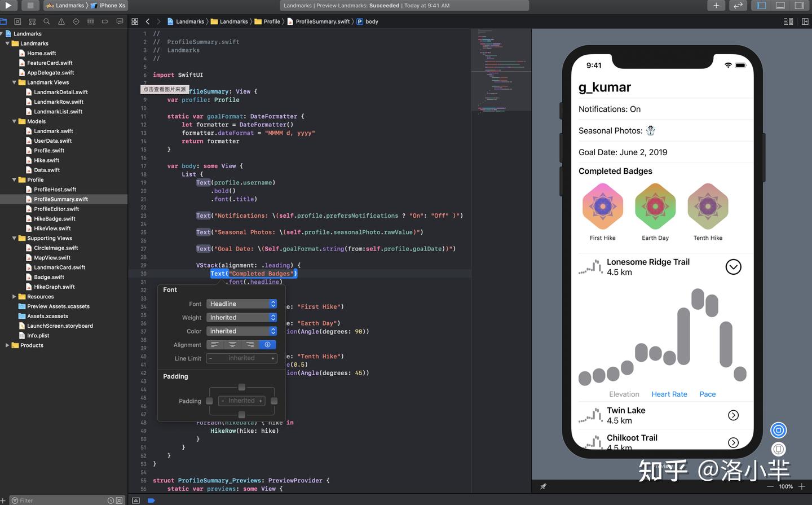Open the Symbol navigator

click(x=32, y=21)
